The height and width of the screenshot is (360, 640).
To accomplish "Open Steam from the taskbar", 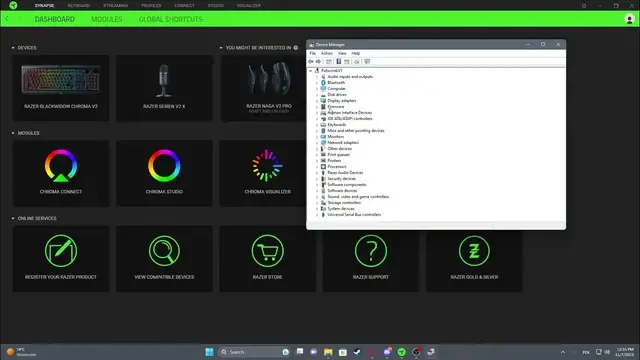I will 357,352.
